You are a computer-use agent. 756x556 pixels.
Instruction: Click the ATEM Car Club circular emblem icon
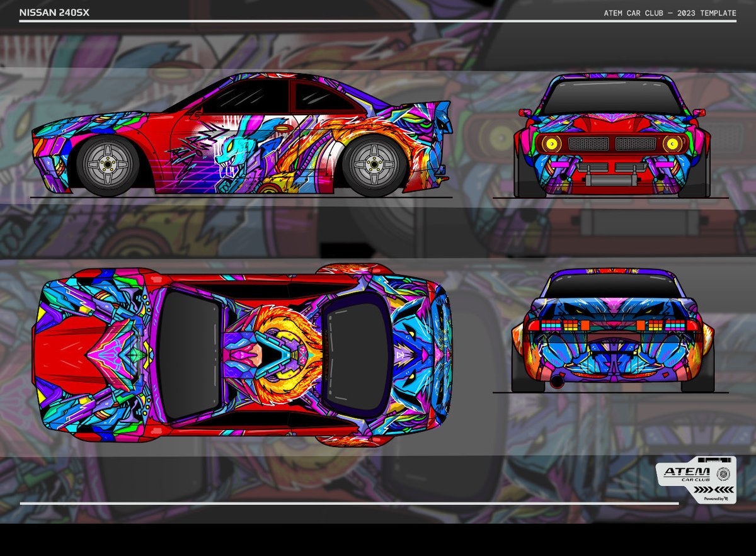coord(723,474)
